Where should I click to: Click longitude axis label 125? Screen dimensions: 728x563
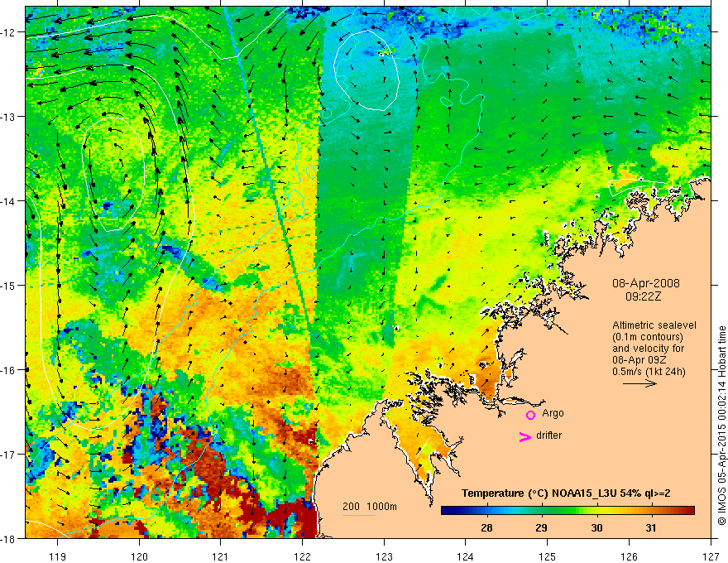pos(548,556)
